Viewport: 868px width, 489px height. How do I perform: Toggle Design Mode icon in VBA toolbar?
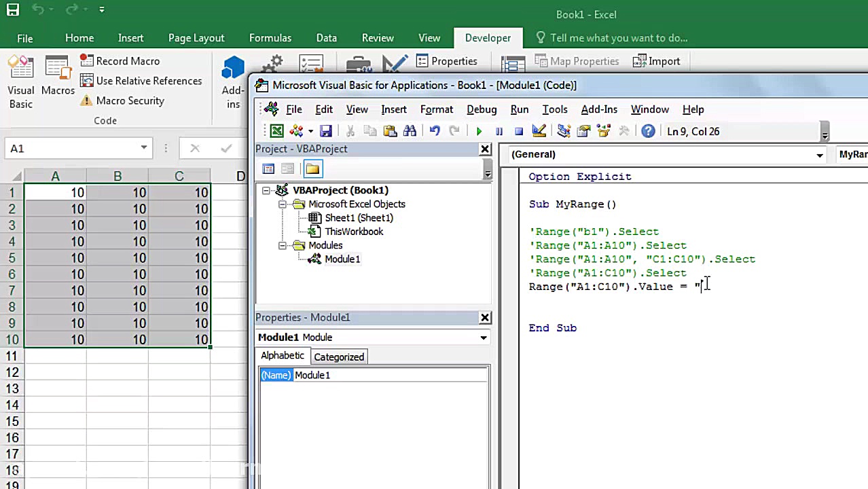(x=539, y=131)
